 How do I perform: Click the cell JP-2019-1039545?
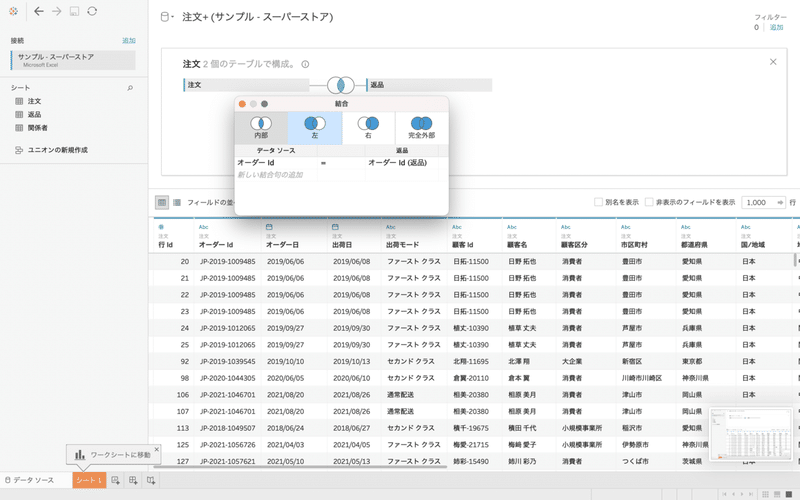[x=228, y=361]
